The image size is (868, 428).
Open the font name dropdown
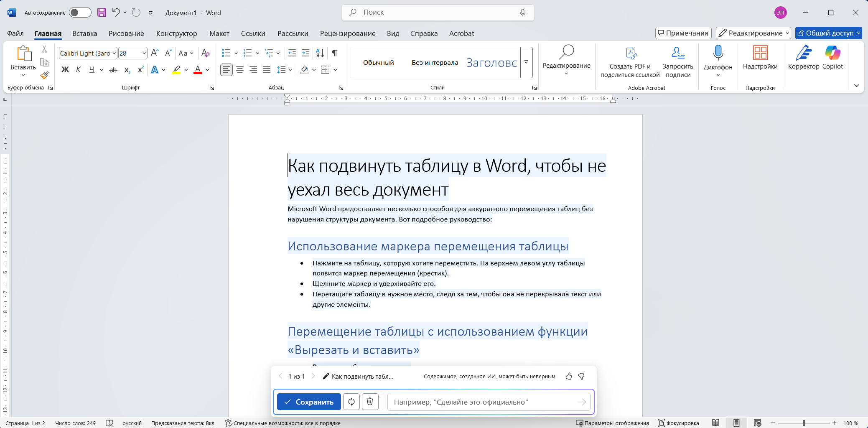114,53
